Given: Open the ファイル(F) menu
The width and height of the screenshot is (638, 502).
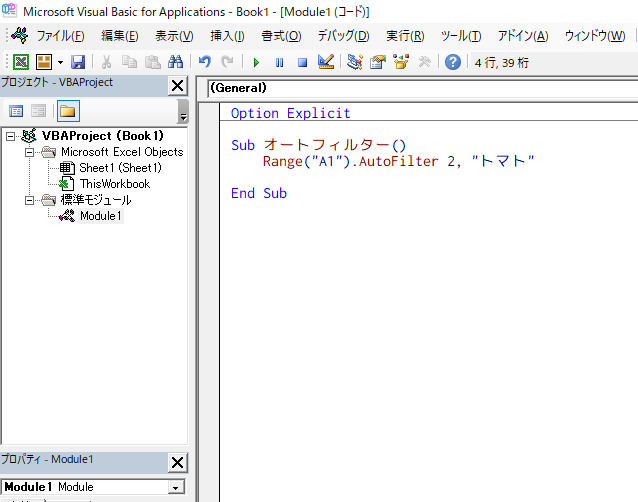Looking at the screenshot, I should point(60,36).
